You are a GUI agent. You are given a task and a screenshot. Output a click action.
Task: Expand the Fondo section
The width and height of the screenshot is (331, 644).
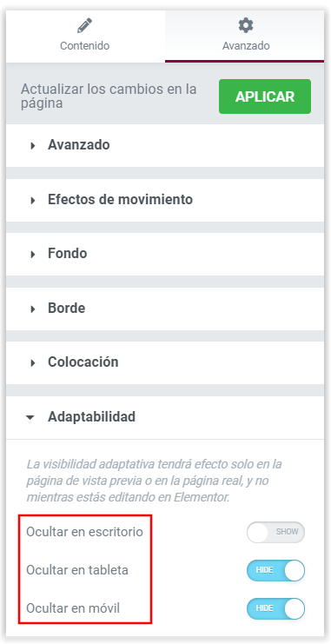(165, 254)
